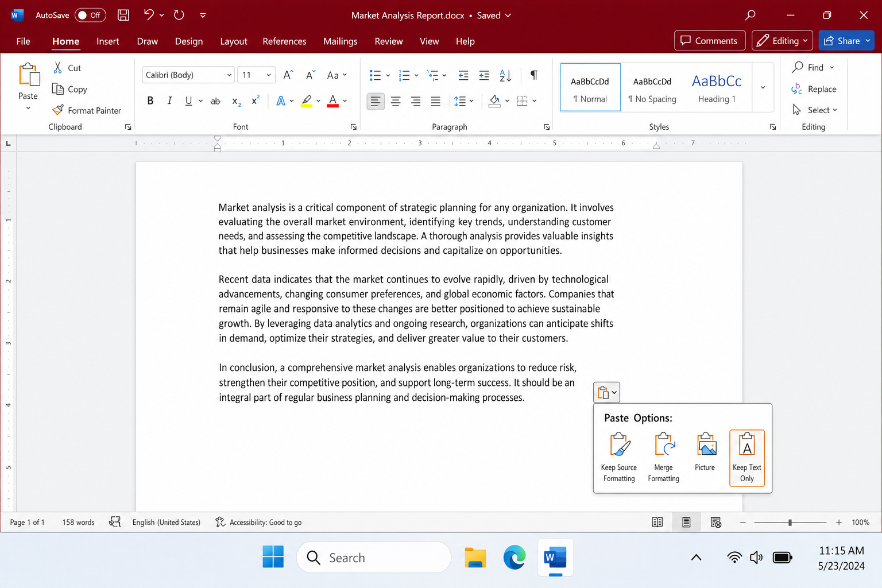Open File Explorer from the taskbar
The width and height of the screenshot is (882, 588).
[475, 558]
